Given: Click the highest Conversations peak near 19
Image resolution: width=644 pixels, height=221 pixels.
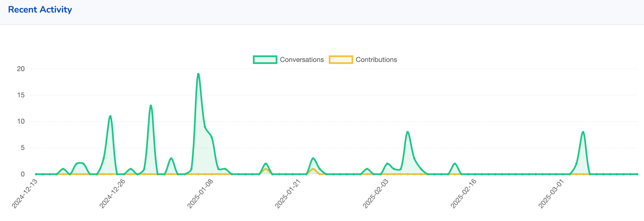Looking at the screenshot, I should pyautogui.click(x=198, y=74).
